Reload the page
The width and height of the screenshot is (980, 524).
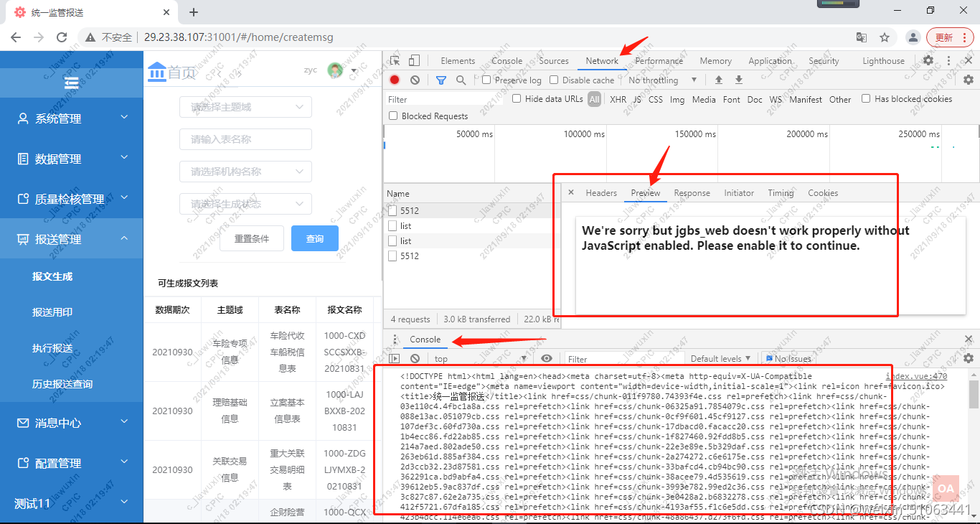coord(60,37)
